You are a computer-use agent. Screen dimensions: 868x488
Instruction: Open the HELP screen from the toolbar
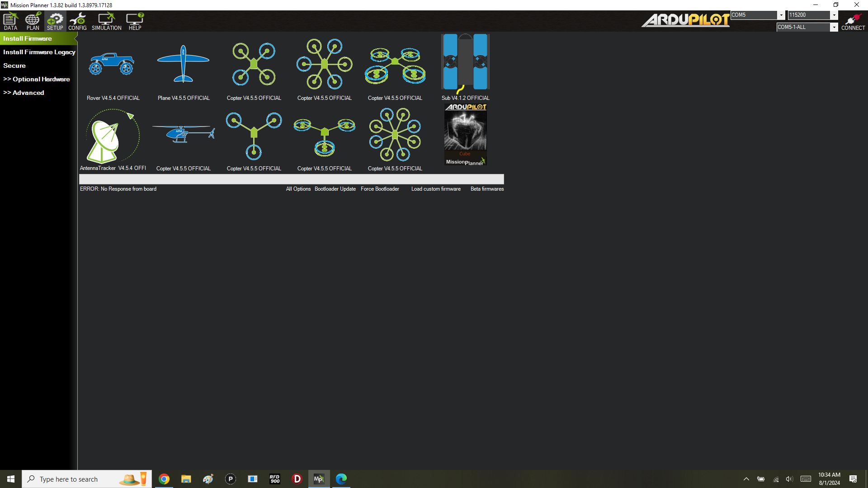(x=135, y=21)
